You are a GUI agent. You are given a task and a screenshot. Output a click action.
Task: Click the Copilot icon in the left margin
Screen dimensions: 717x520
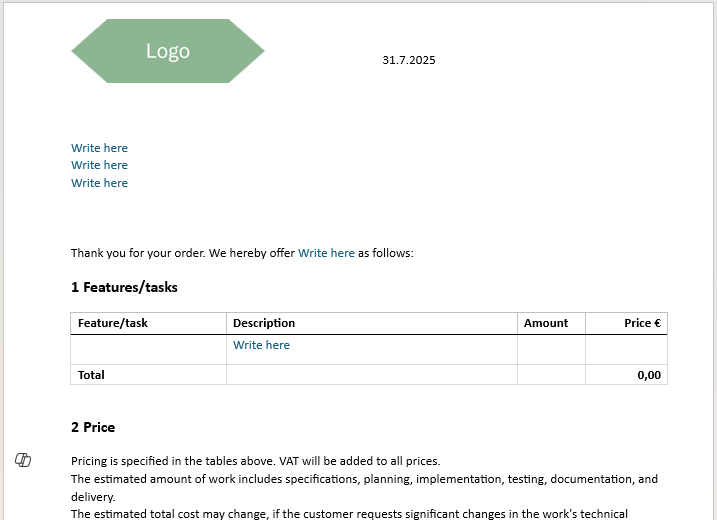(23, 460)
